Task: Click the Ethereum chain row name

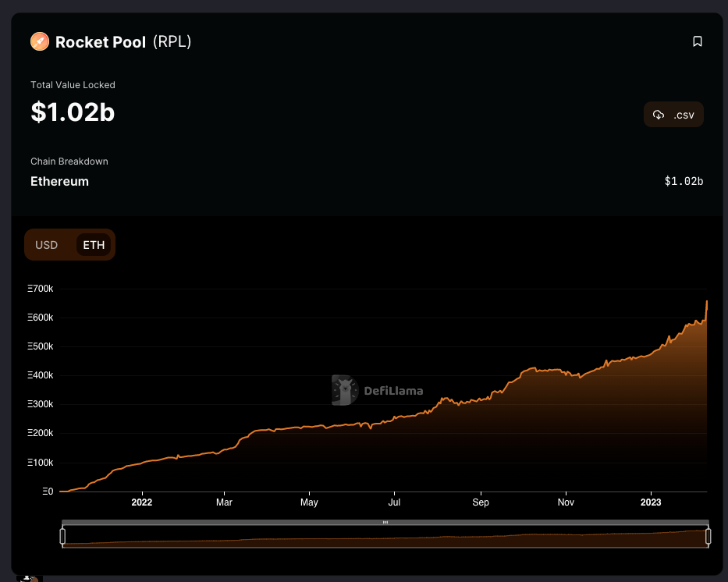Action: click(59, 182)
